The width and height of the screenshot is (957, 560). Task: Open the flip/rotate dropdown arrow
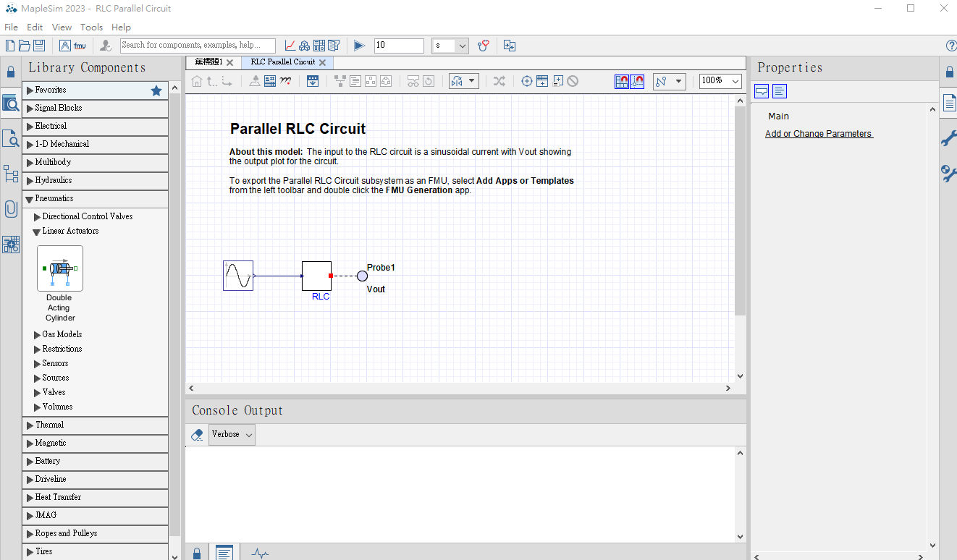click(472, 81)
